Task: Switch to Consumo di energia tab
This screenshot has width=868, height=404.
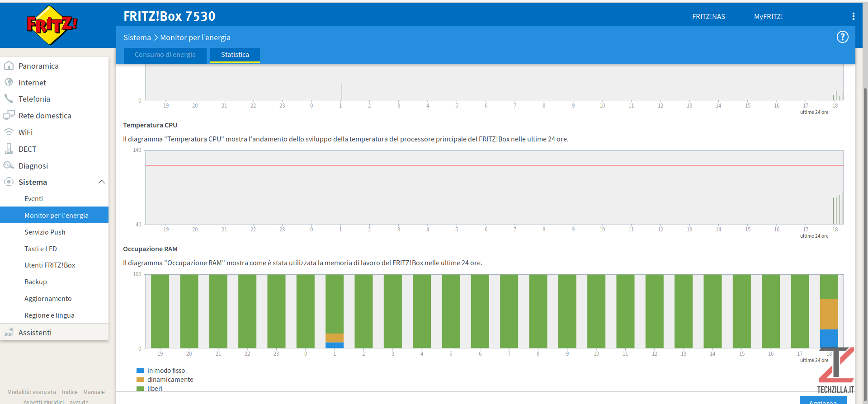Action: point(165,55)
